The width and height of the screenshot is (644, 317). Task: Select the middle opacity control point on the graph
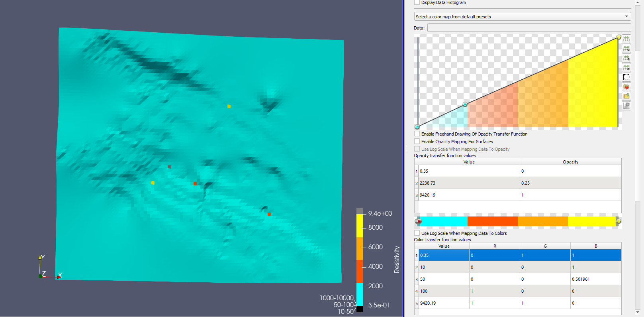pos(465,104)
